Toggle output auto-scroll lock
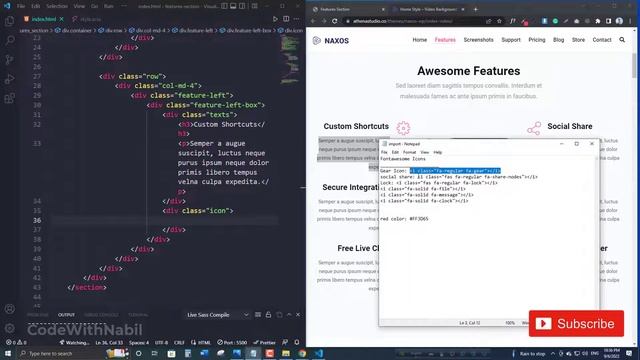640x360 pixels. pyautogui.click(x=268, y=315)
